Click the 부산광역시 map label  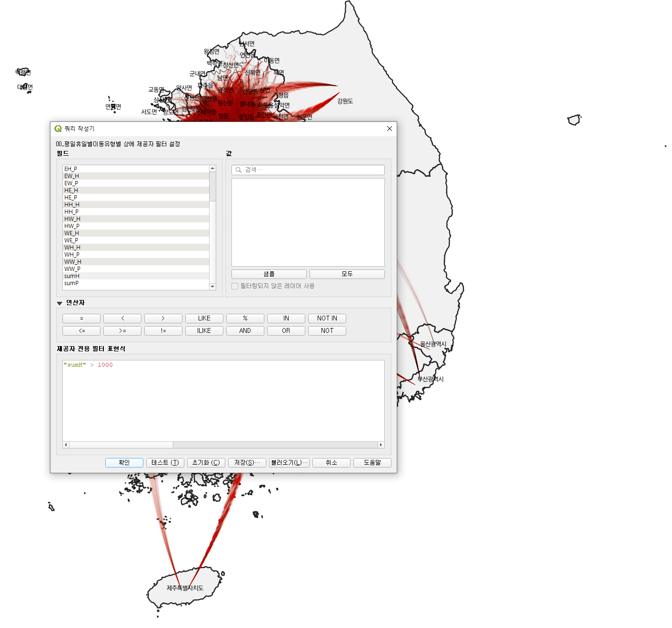[x=431, y=379]
